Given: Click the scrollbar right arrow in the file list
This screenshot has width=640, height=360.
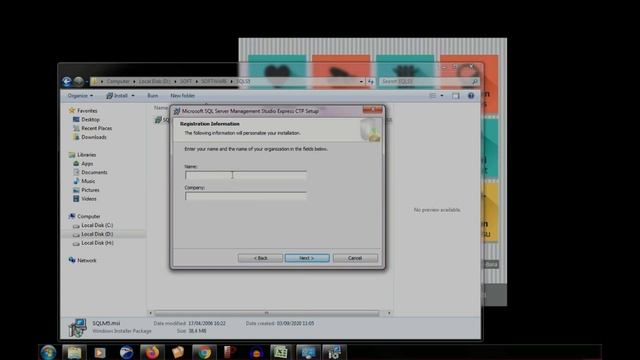Looking at the screenshot, I should click(x=389, y=313).
